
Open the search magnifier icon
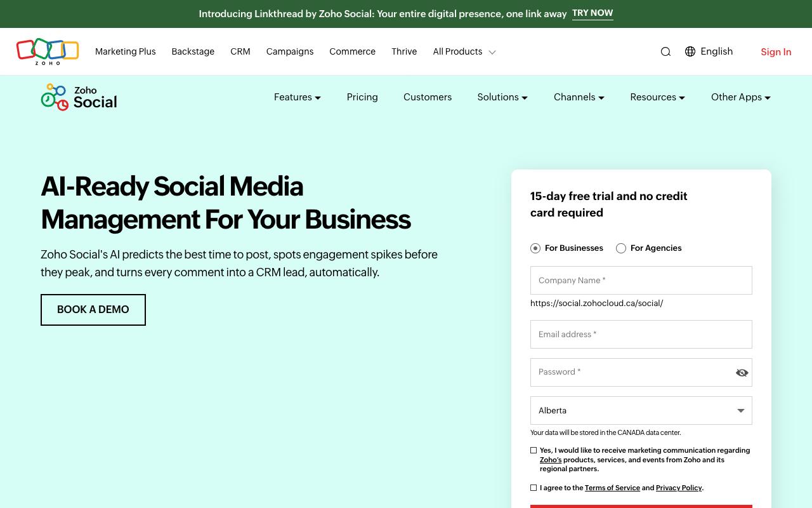pyautogui.click(x=665, y=52)
